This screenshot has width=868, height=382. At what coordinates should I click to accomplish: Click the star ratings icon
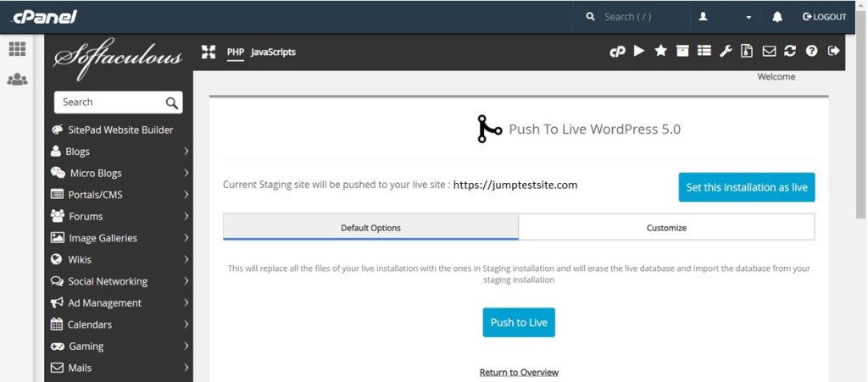tap(661, 51)
